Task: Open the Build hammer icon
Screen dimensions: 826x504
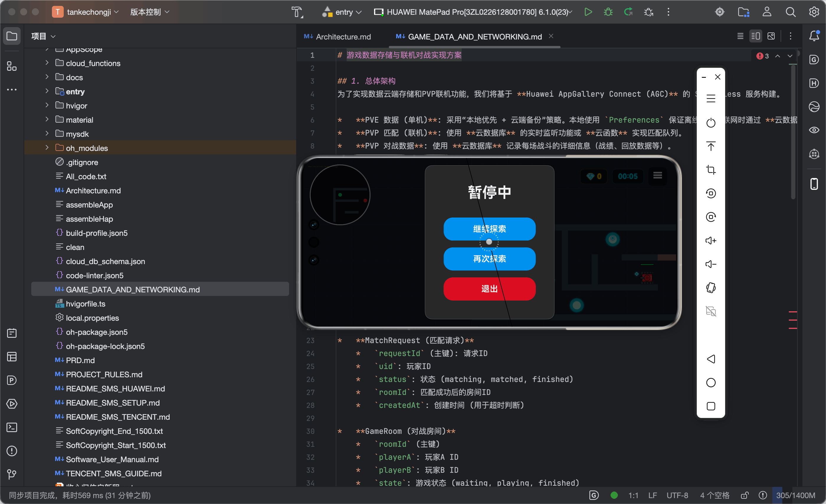Action: point(297,12)
